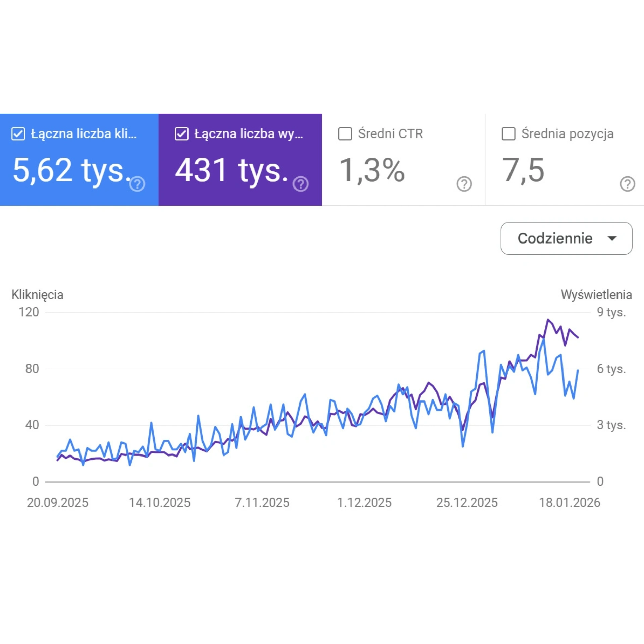Screen dimensions: 644x644
Task: Enable the Średni CTR checkbox
Action: click(345, 133)
